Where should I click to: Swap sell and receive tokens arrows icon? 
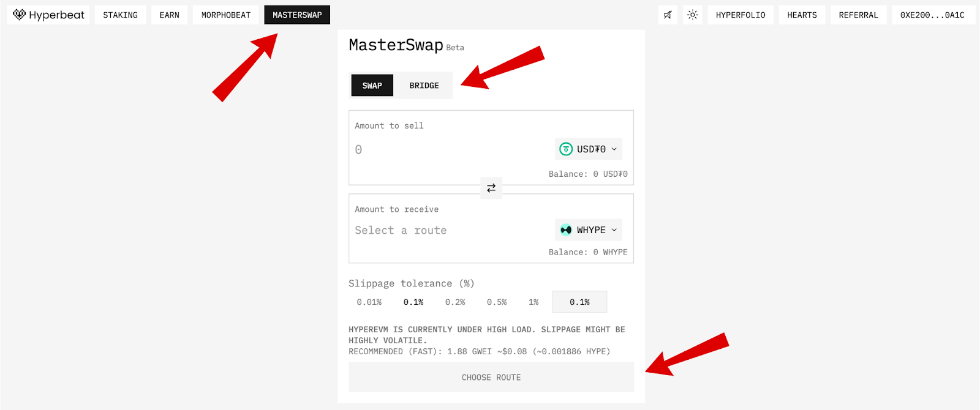click(x=491, y=188)
